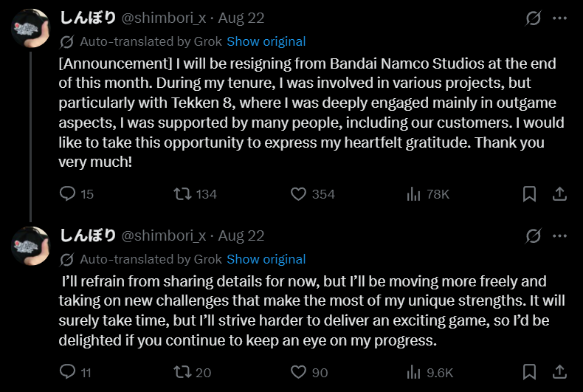Open more options on second tweet
583x392 pixels.
coord(560,236)
